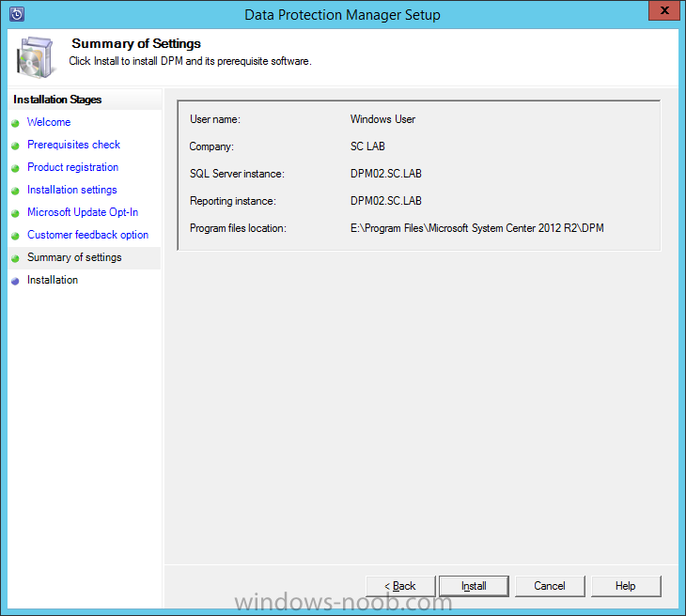Screen dimensions: 686x616
Task: Click the 'Program files location:' label
Action: 238,228
